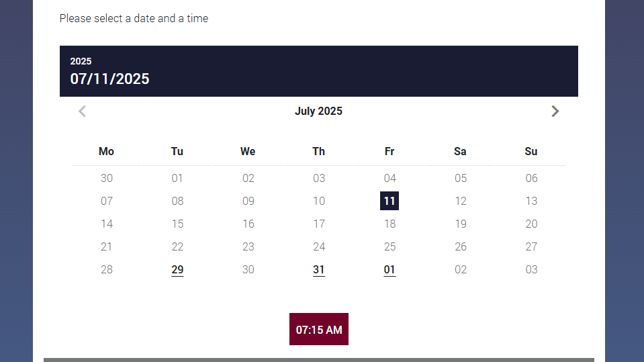Image resolution: width=644 pixels, height=362 pixels.
Task: Click the year 2025 in header
Action: tap(81, 61)
